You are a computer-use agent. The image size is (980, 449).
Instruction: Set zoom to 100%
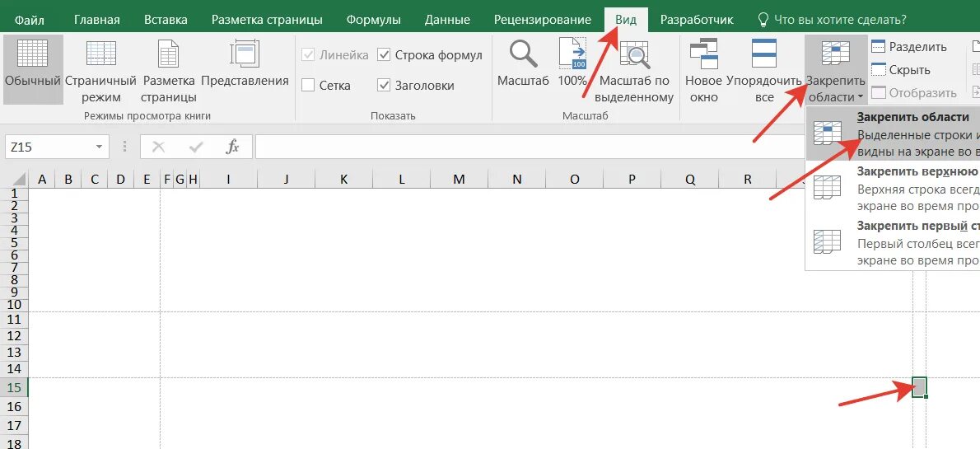click(572, 63)
